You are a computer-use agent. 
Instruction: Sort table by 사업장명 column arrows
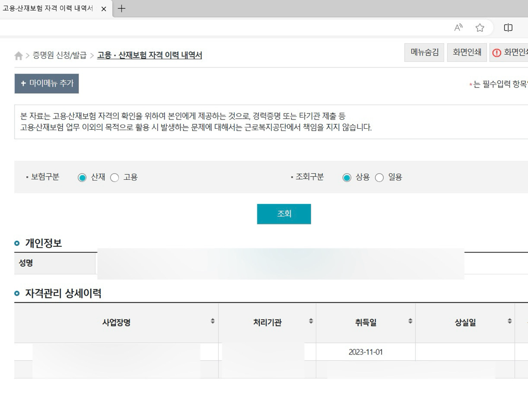coord(212,321)
